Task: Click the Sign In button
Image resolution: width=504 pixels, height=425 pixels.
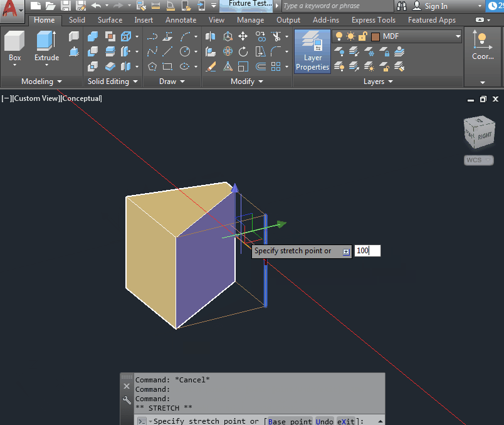Action: coord(431,6)
